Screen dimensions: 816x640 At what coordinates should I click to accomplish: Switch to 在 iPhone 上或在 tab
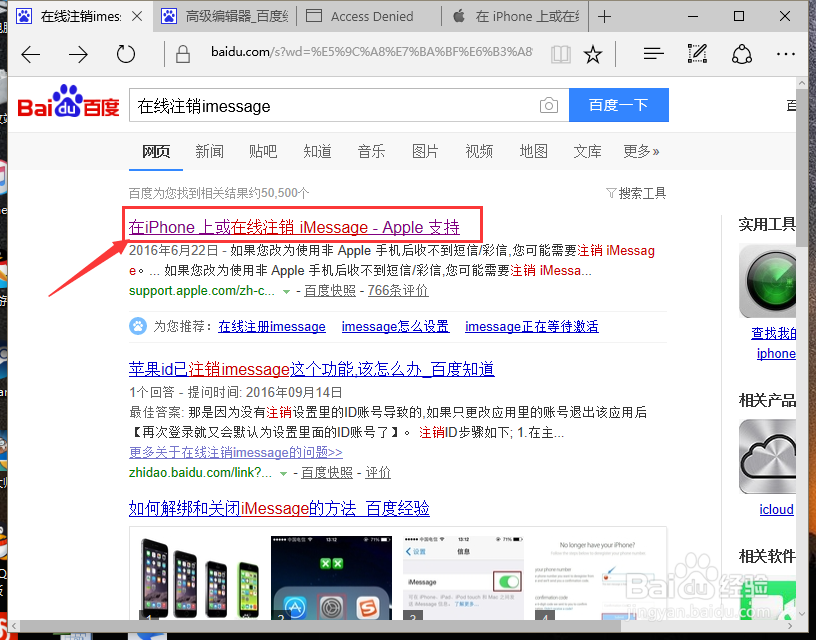(515, 17)
